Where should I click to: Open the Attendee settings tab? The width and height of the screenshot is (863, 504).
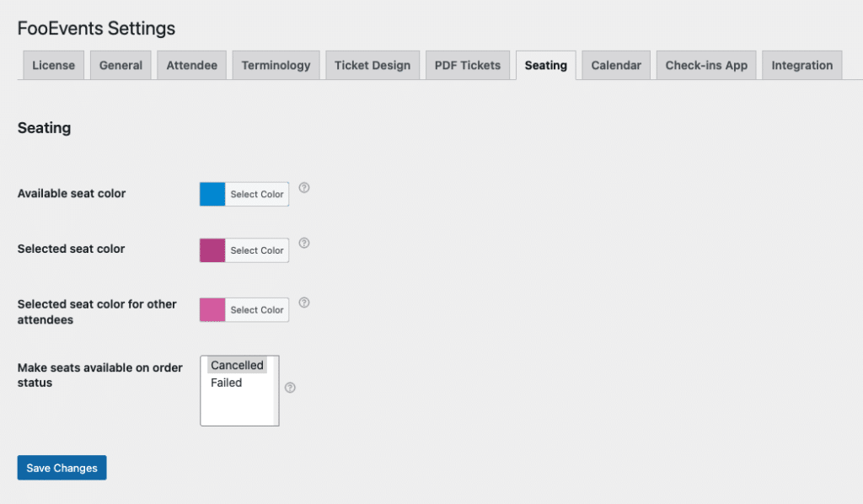pos(191,64)
